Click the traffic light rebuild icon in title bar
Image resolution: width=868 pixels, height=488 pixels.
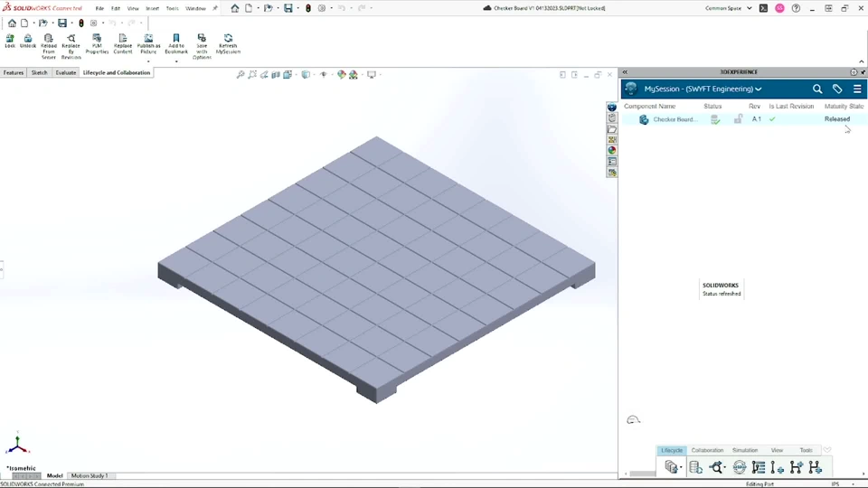point(307,8)
